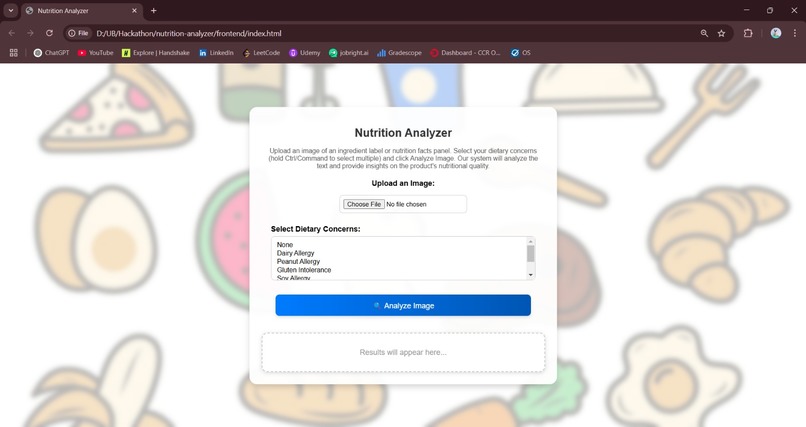Select None in dietary concerns list
806x427 pixels.
pos(285,245)
